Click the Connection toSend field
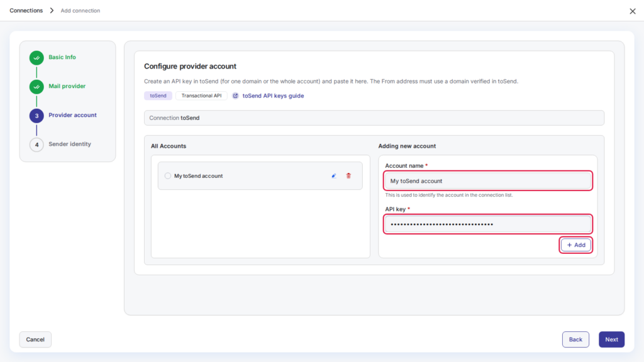This screenshot has height=362, width=644. [374, 118]
